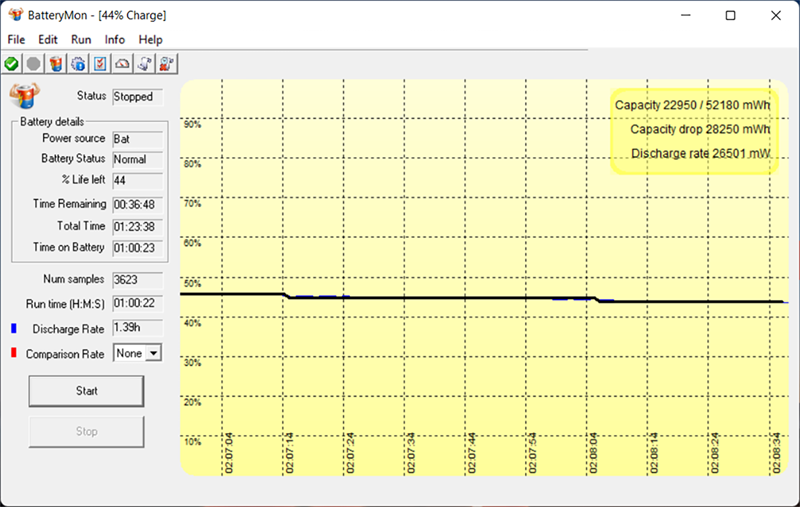The height and width of the screenshot is (507, 800).
Task: Click the muscular battery logo image
Action: [x=23, y=97]
